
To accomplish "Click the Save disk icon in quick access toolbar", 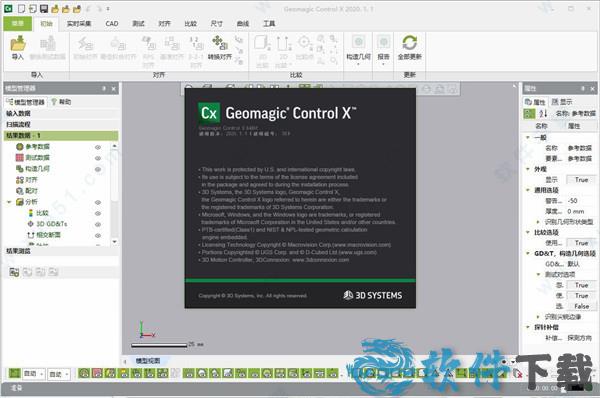I will pos(44,8).
